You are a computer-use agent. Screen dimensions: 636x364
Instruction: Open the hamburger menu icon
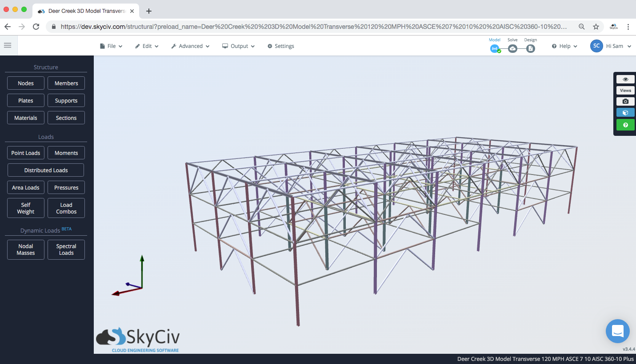[7, 45]
